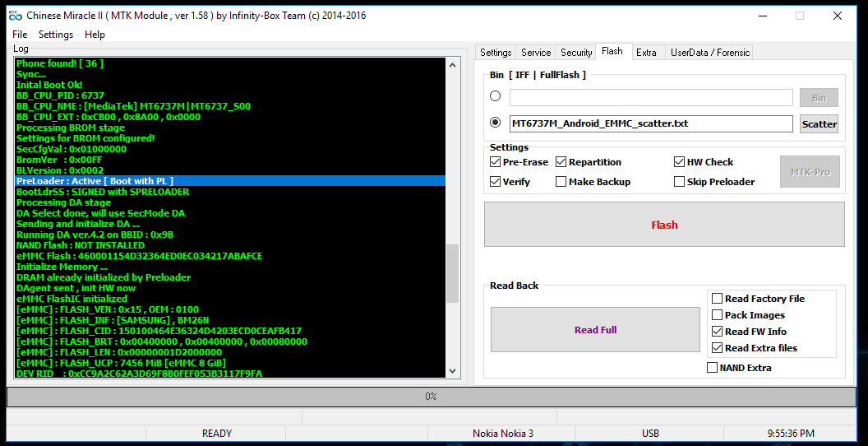Viewport: 868px width, 446px height.
Task: Click the Read Full button
Action: pos(595,330)
